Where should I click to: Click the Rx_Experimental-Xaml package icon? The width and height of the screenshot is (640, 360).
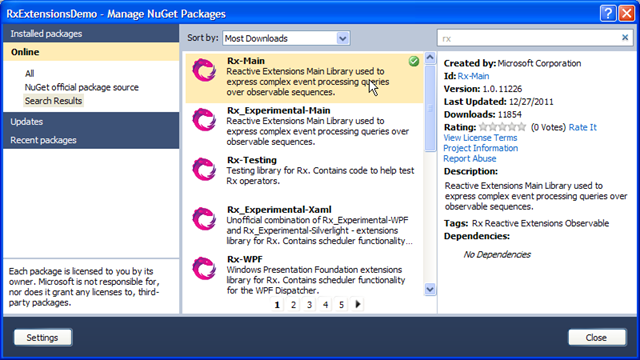click(x=204, y=218)
